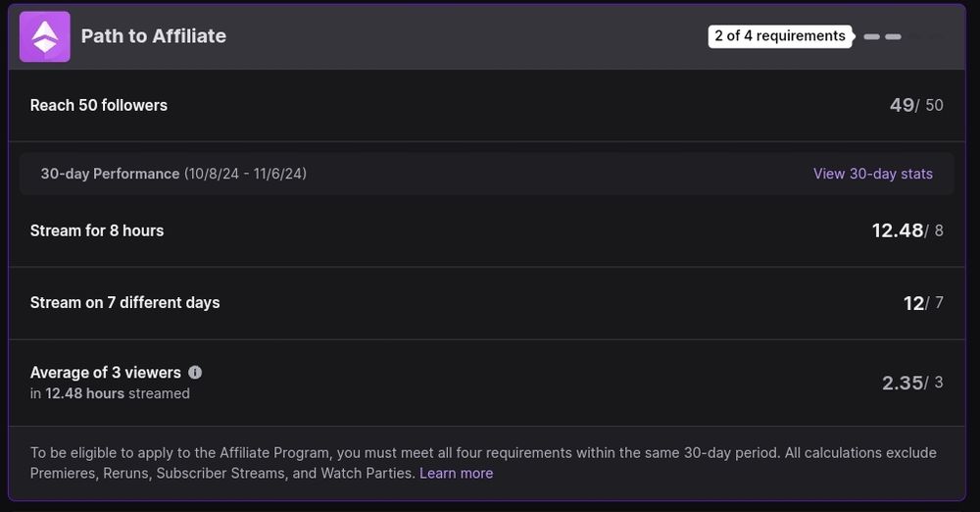Select the Reach 50 followers row label
This screenshot has height=512, width=980.
pyautogui.click(x=99, y=105)
